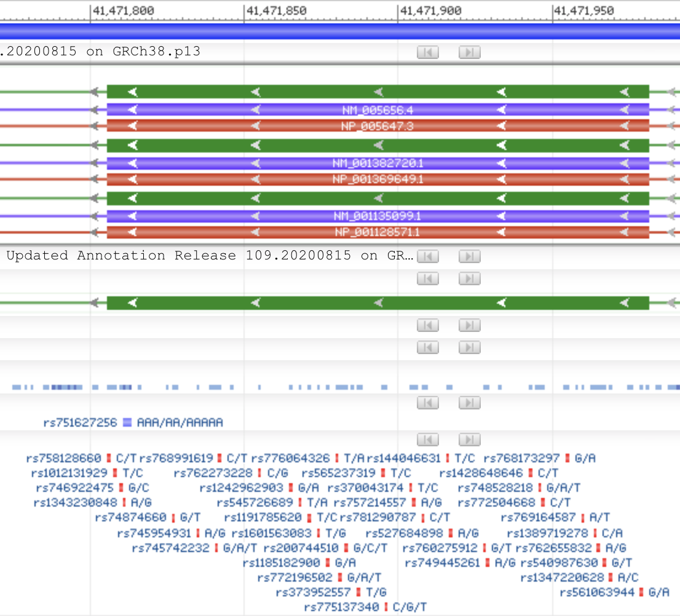Screen dimensions: 680x616
Task: Click next-feature arrow beside GRCh38.p13 track title
Action: point(469,52)
